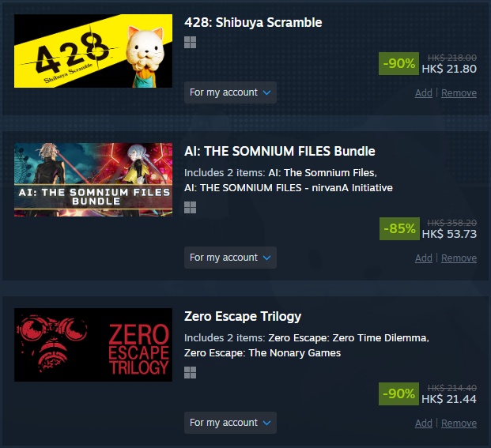Click Windows icon under AI: THE SOMNIUM FILES Bundle
Screen dimensions: 491x448
tap(190, 208)
